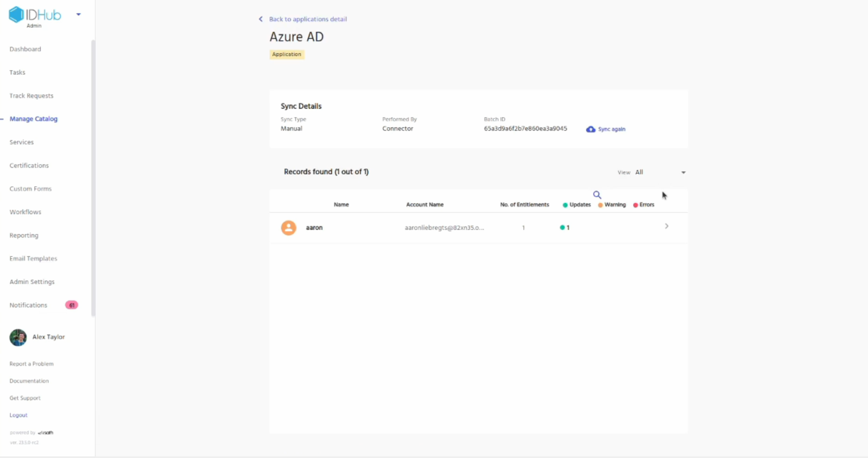The height and width of the screenshot is (458, 868).
Task: Expand the IDHub Admin role dropdown arrow
Action: coord(78,15)
